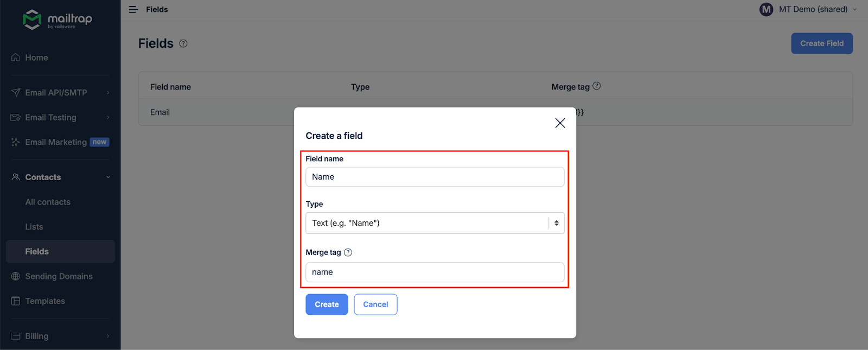This screenshot has width=868, height=350.
Task: Click the Sending Domains globe icon
Action: (15, 276)
